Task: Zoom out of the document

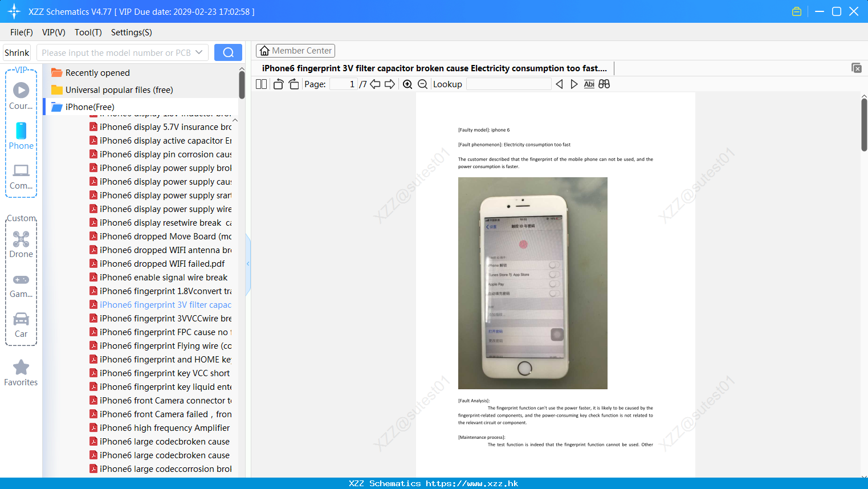Action: point(422,84)
